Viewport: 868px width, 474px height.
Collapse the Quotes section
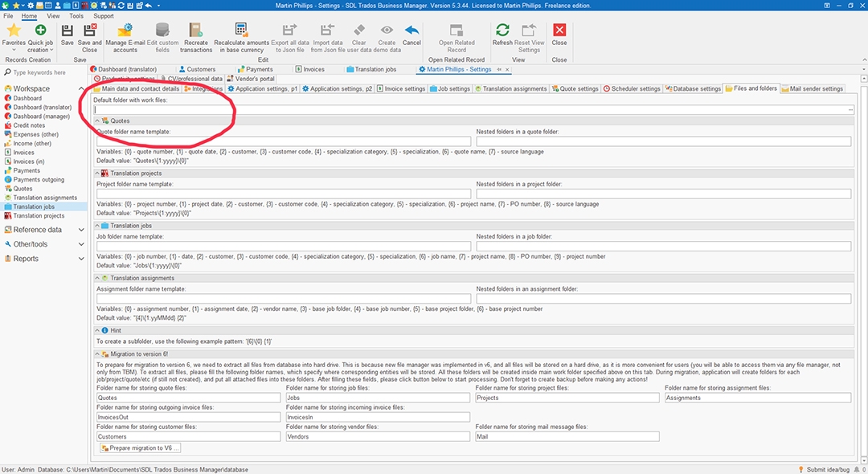(x=97, y=121)
